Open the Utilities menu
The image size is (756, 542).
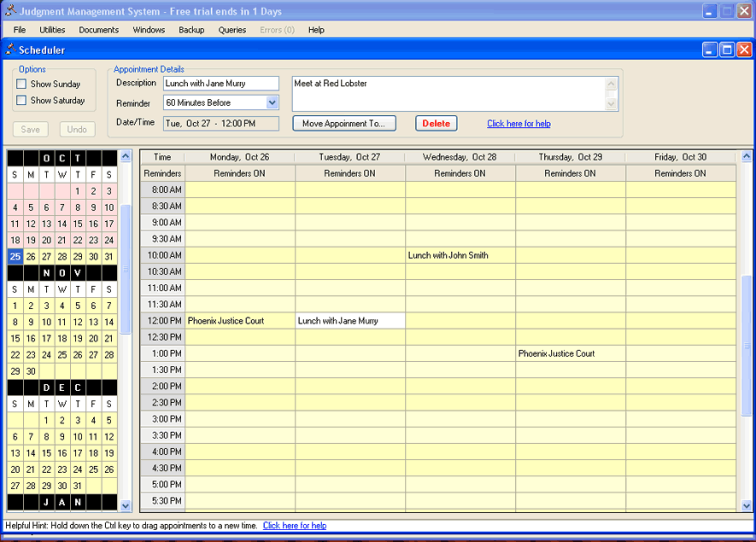(x=52, y=30)
